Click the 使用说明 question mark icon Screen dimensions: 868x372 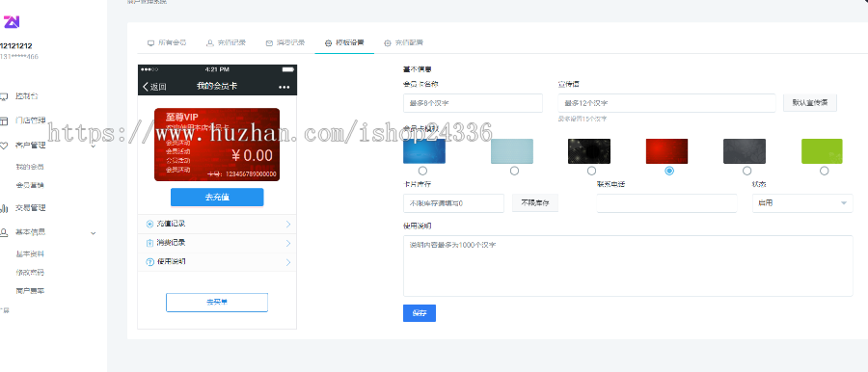coord(149,262)
